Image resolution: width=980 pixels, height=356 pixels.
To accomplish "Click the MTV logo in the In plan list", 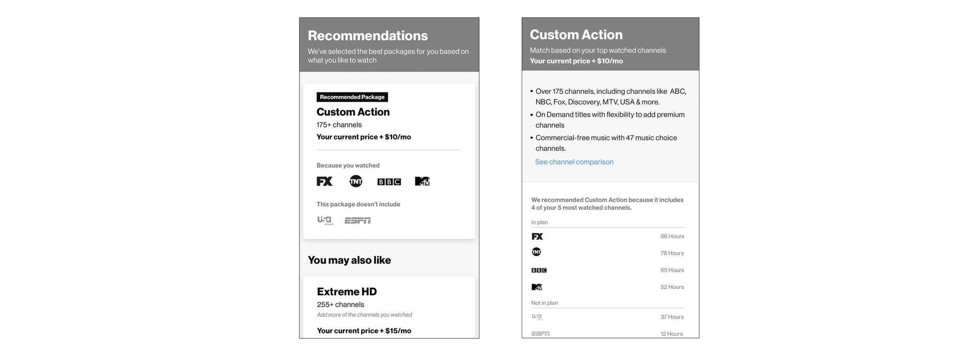I will point(537,287).
